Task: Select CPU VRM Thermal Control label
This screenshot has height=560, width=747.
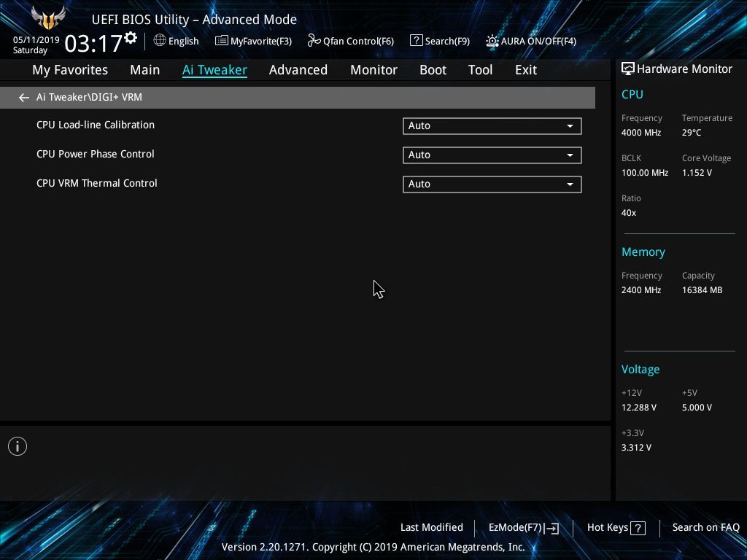Action: click(97, 183)
